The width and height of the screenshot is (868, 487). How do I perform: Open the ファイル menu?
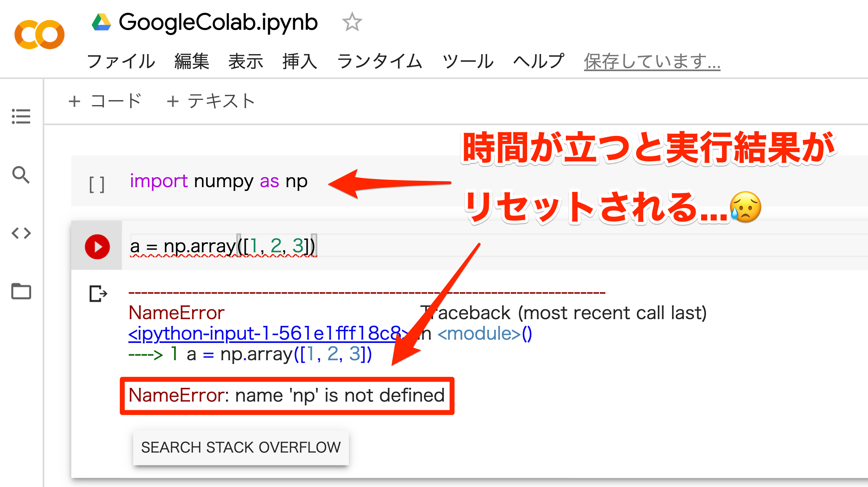(121, 62)
